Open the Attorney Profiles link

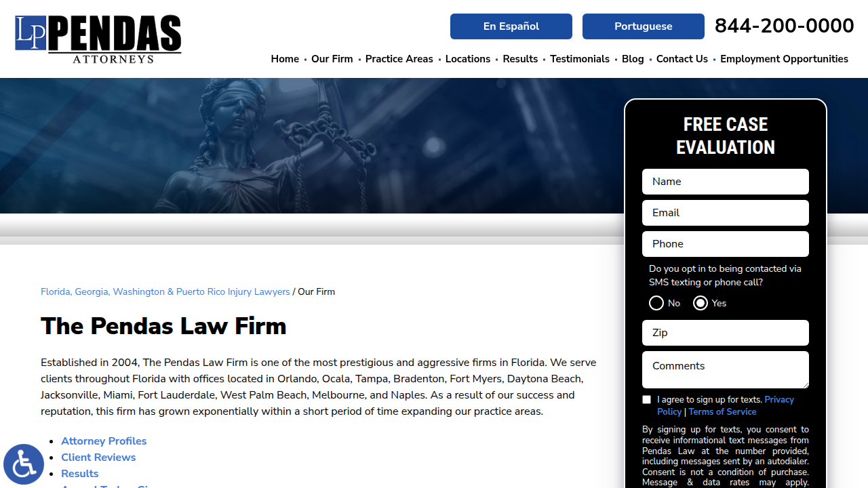[104, 441]
